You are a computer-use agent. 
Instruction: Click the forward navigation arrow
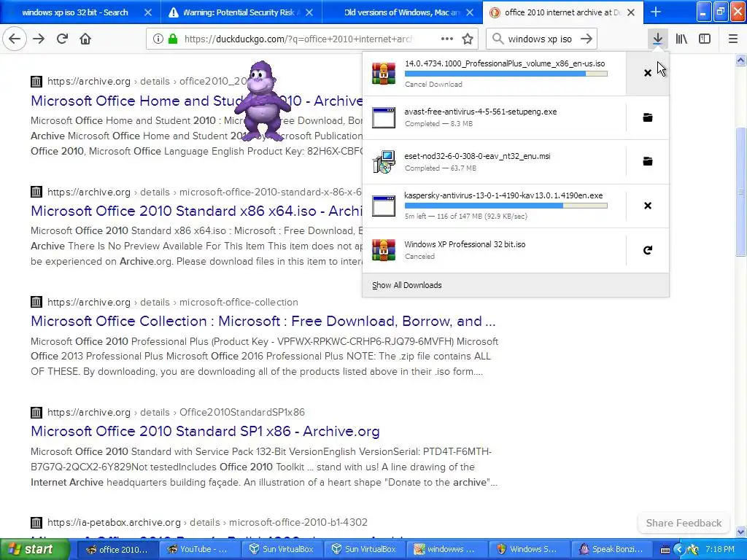click(39, 39)
